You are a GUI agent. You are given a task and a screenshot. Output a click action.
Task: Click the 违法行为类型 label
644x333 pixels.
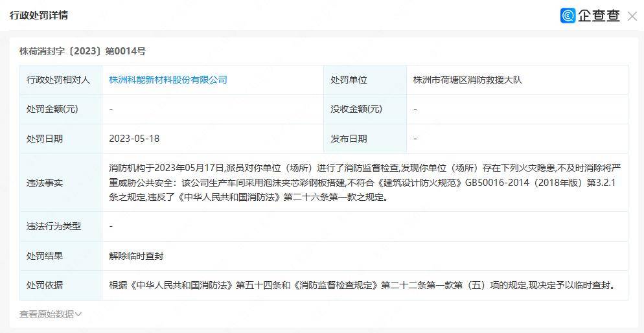(x=53, y=226)
